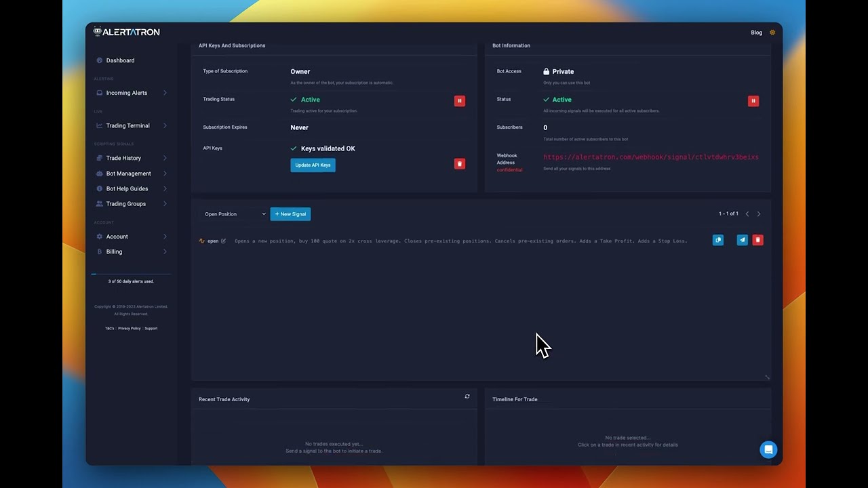The image size is (868, 488).
Task: Click the '1 - 1 of 1' pagination text
Action: 728,214
